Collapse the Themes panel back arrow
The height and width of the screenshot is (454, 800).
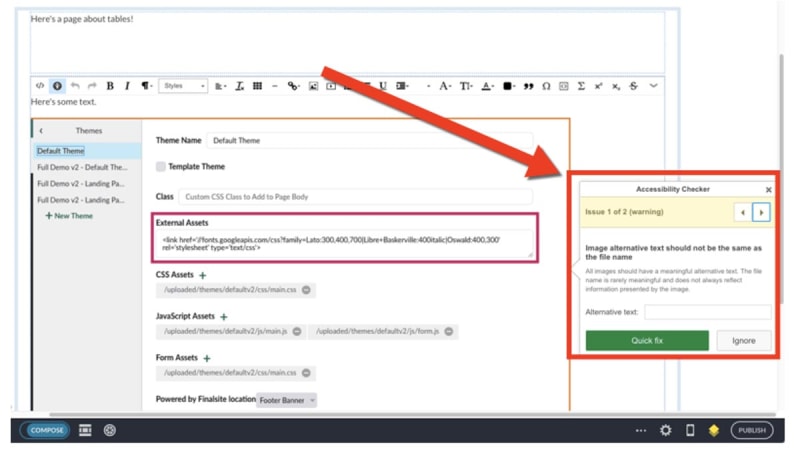point(41,131)
